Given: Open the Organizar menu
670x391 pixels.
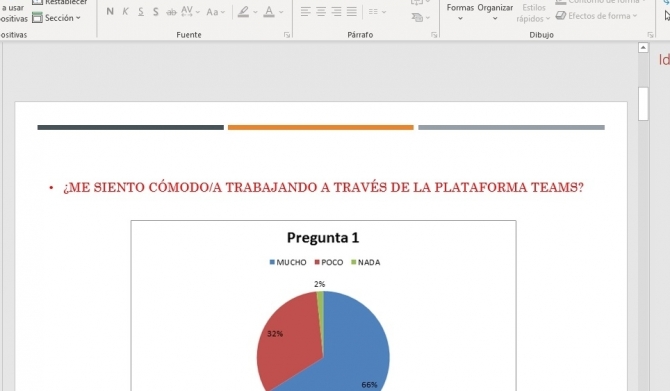Looking at the screenshot, I should pos(495,12).
